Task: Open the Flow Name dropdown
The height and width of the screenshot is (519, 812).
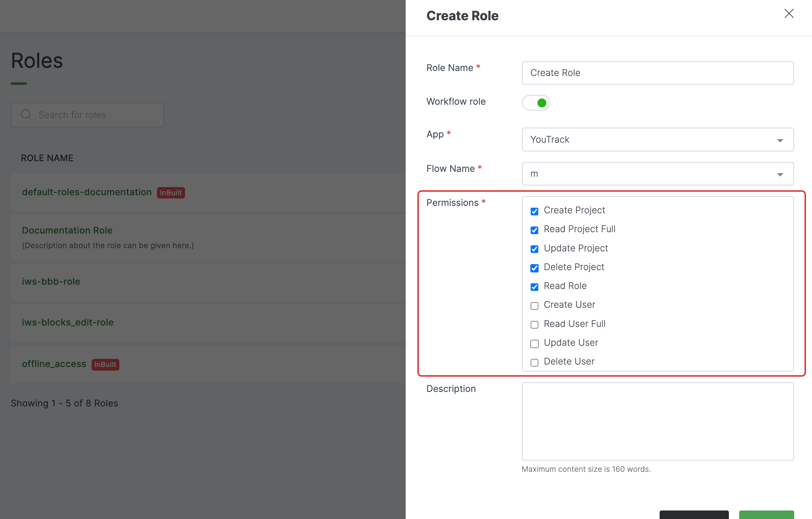Action: [x=657, y=174]
